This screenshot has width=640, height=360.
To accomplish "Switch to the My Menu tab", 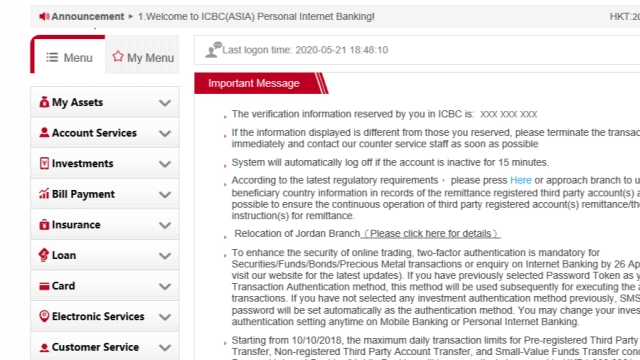I will pos(142,56).
